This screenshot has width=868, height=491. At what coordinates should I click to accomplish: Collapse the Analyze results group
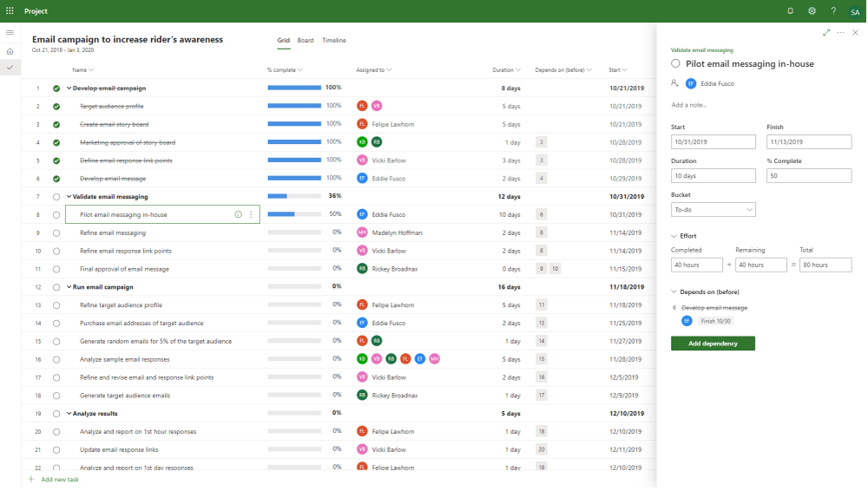coord(69,414)
